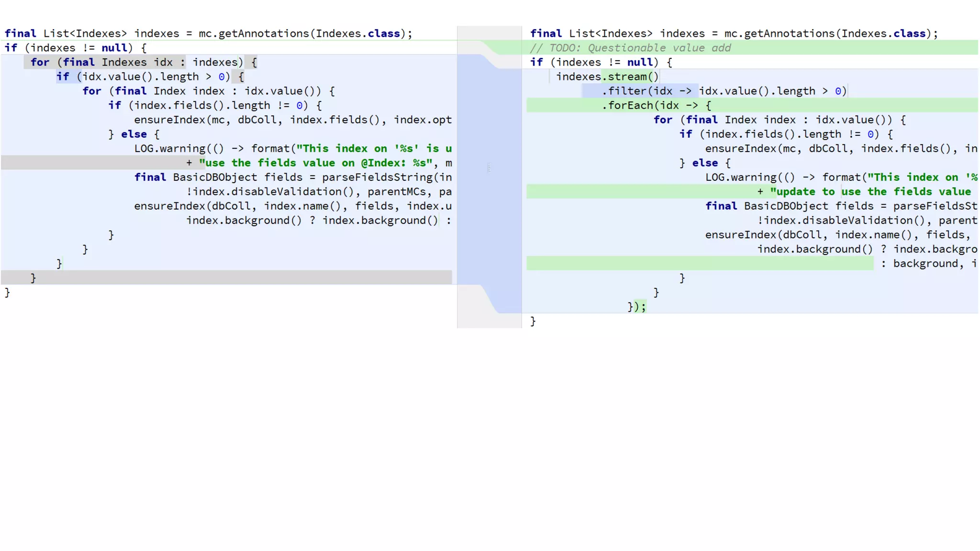Click the '.forEach(idx -> {' inserted line
The image size is (980, 551).
point(656,105)
